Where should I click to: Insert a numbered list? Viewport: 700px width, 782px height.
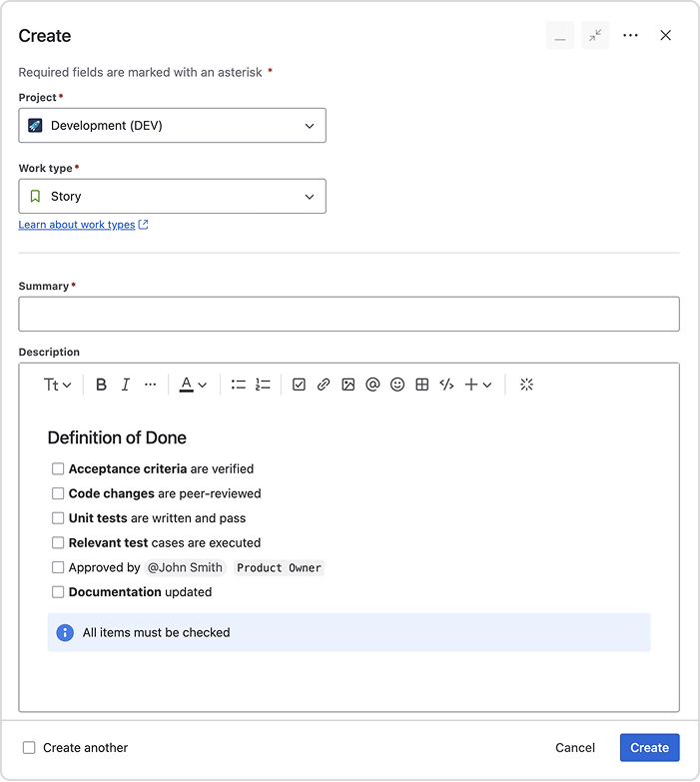(263, 385)
